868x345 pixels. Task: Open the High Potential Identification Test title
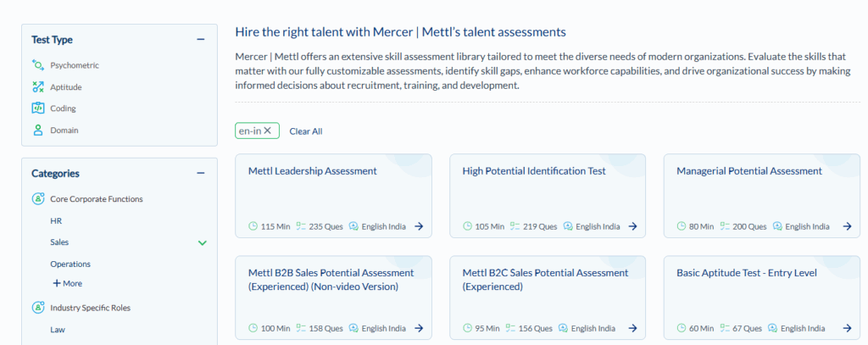pos(534,171)
